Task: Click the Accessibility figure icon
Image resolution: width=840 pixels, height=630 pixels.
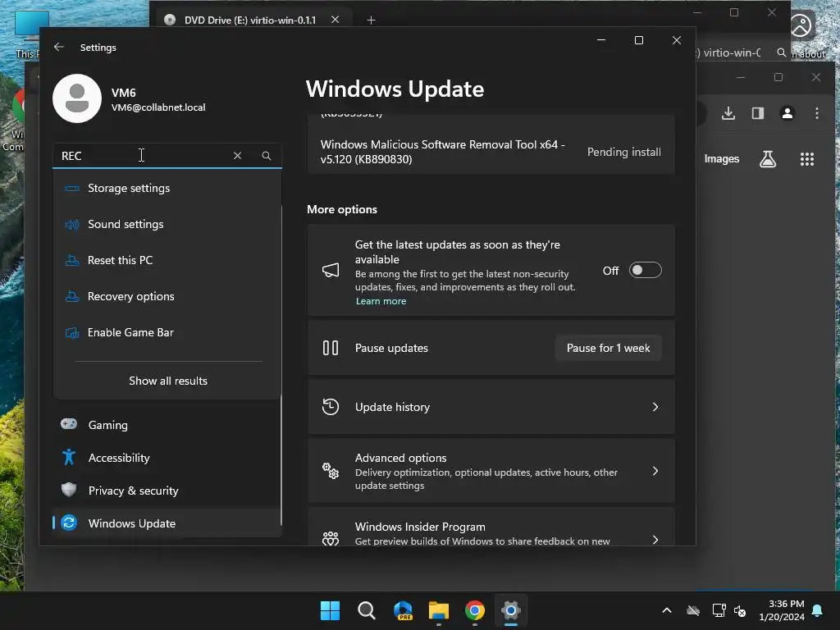Action: 69,457
